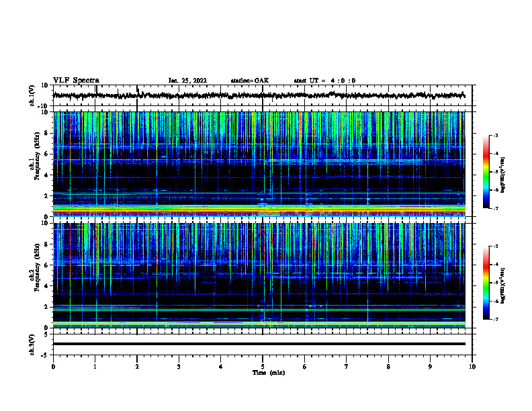
Task: Click the ch.1 voltage waveform trace
Action: tap(259, 95)
